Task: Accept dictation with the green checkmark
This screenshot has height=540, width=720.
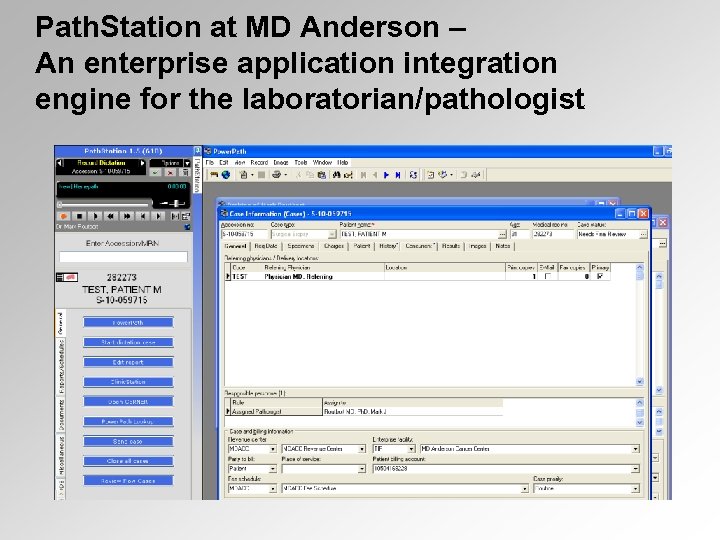Action: [156, 173]
